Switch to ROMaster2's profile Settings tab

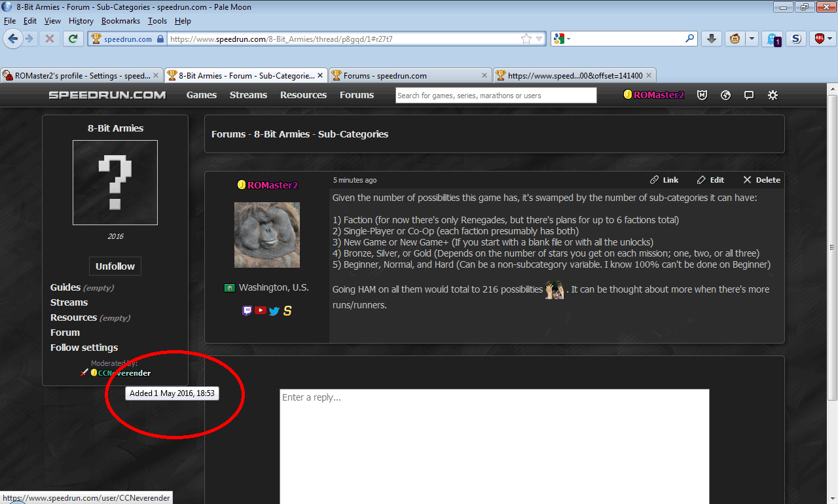click(x=81, y=75)
